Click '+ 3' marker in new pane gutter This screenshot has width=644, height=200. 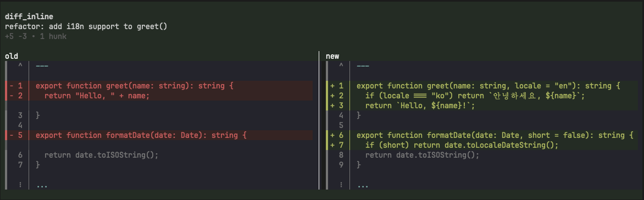pos(337,105)
